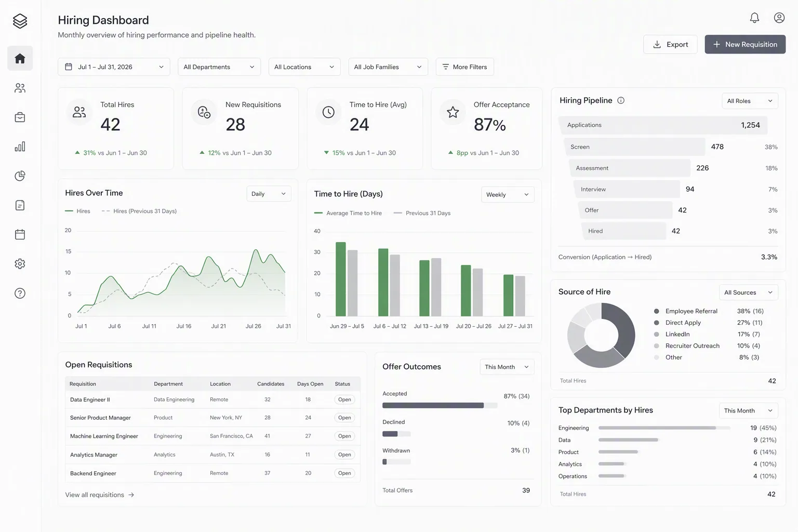Click the arrow icon beside View all requisitions
798x532 pixels.
[131, 495]
